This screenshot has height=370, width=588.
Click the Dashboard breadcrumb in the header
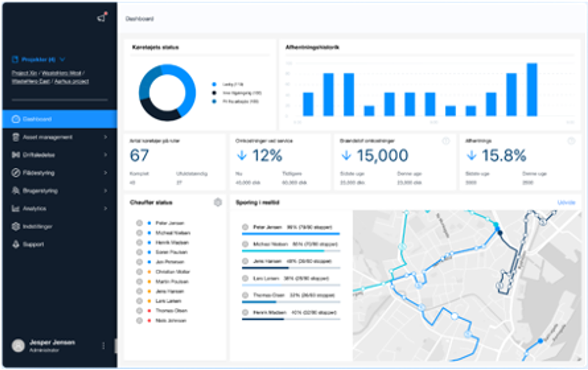coord(140,19)
